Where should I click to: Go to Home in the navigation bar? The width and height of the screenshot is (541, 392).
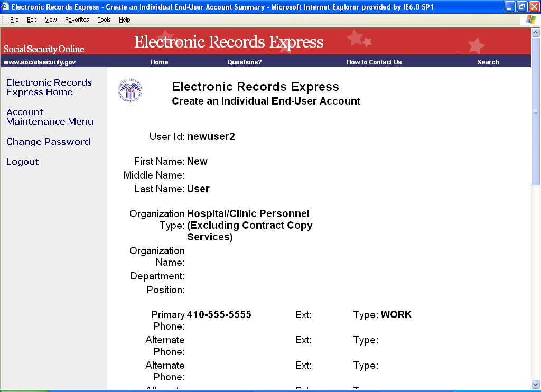point(160,62)
